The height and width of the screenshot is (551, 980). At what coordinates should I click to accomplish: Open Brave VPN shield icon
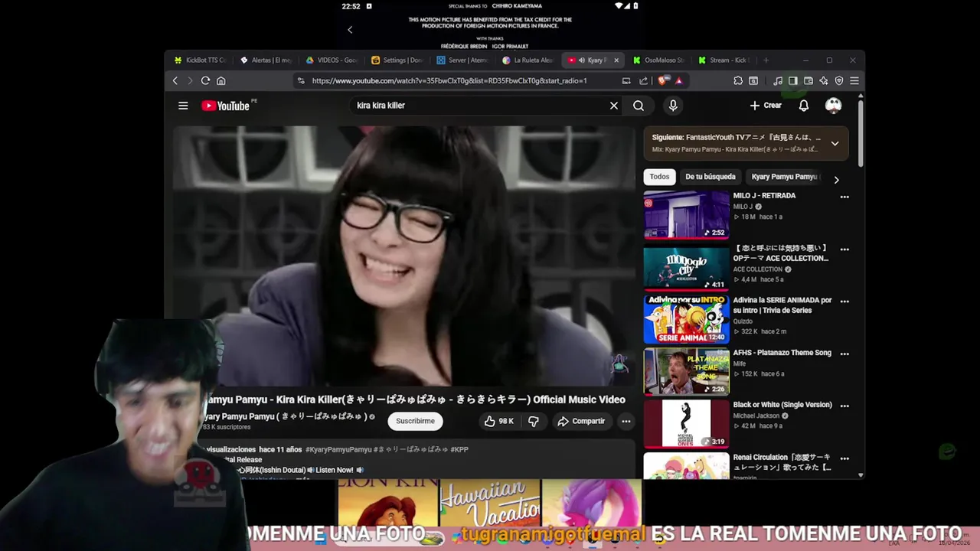(839, 80)
